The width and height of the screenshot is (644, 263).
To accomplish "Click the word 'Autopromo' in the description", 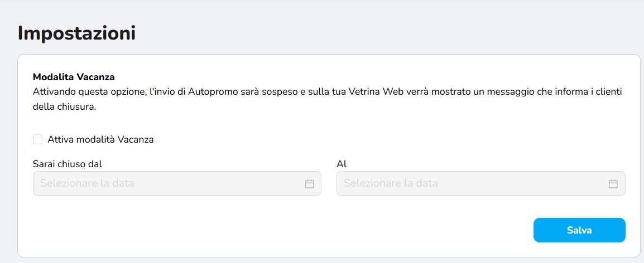I will tap(212, 92).
